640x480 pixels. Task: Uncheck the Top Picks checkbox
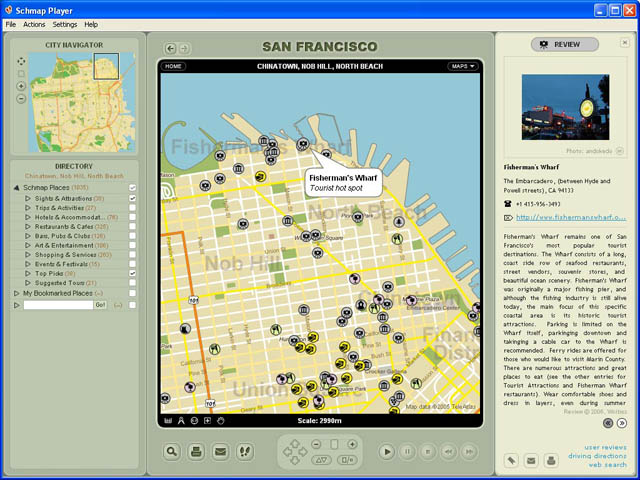pyautogui.click(x=132, y=272)
